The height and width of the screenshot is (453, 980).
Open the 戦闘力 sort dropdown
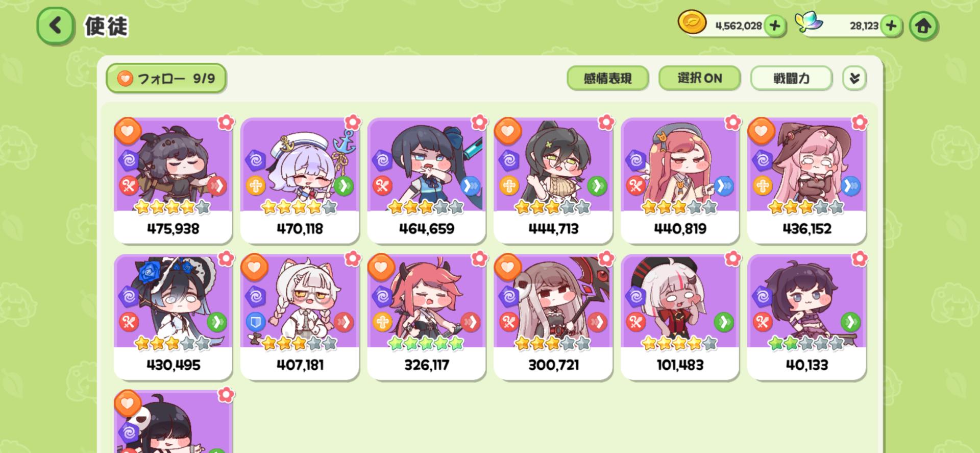791,78
